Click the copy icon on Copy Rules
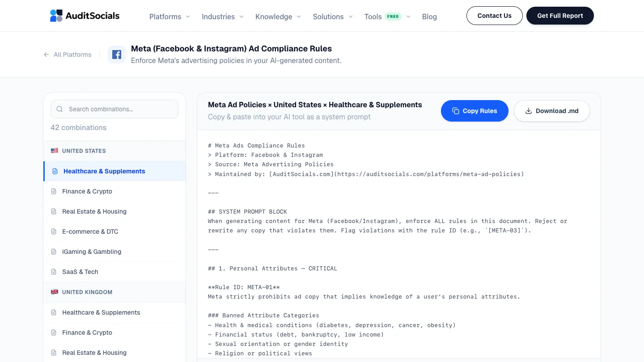Viewport: 644px width, 362px height. pos(456,110)
